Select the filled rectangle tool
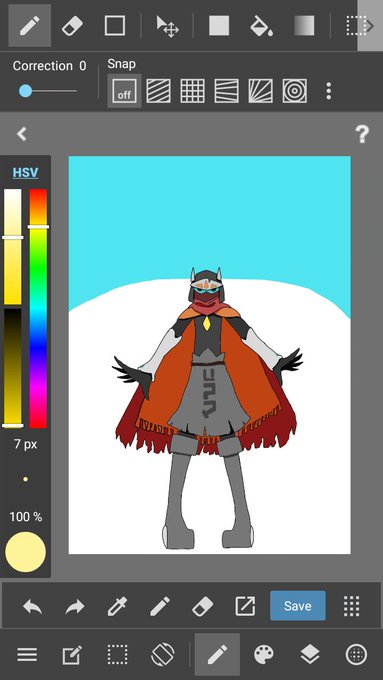 (219, 26)
